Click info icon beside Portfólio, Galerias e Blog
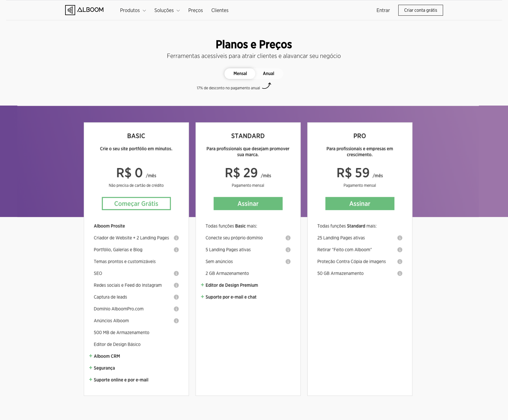 (x=176, y=250)
